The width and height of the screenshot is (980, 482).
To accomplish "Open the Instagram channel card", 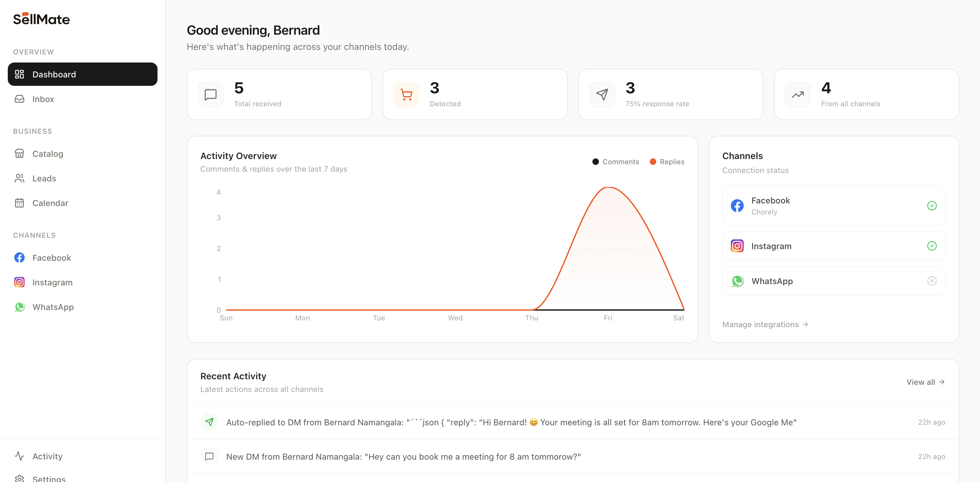I will click(x=833, y=246).
